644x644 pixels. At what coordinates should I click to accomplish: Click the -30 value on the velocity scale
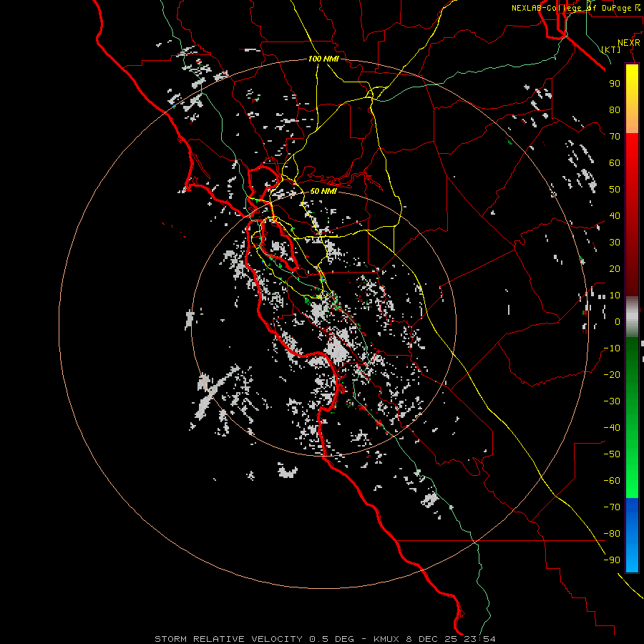(x=612, y=401)
